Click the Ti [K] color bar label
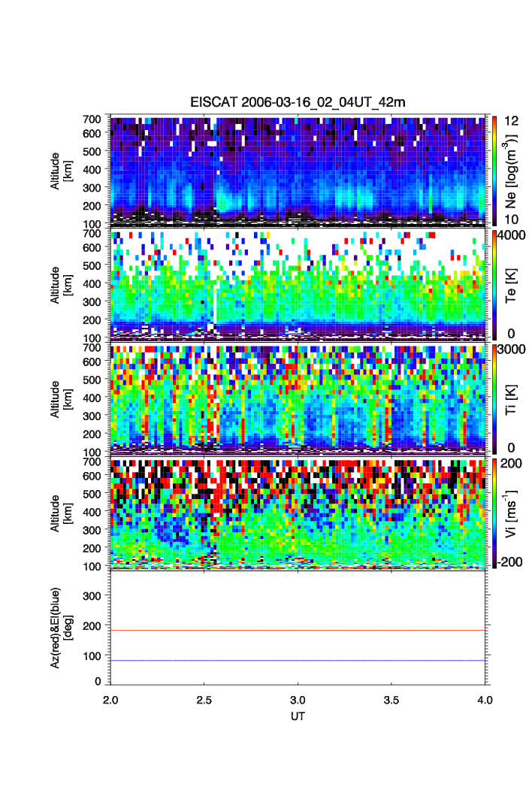This screenshot has height=799, width=532. pyautogui.click(x=513, y=398)
